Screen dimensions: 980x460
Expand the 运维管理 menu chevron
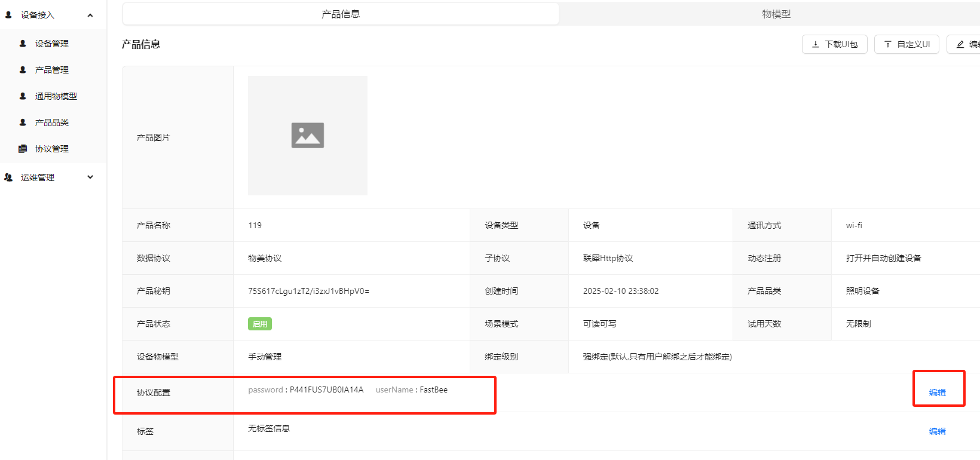pyautogui.click(x=90, y=177)
